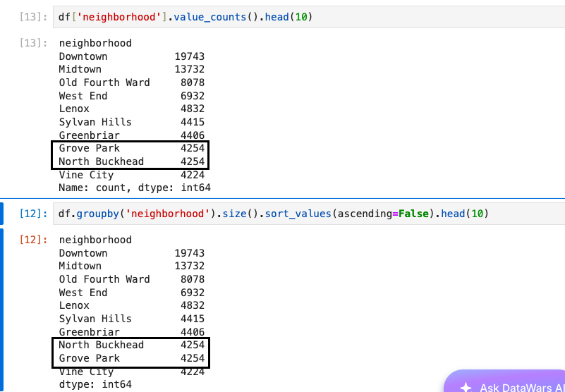Click 'Name: count, dtype: int64' line
Screen dimensions: 565x392
(135, 188)
